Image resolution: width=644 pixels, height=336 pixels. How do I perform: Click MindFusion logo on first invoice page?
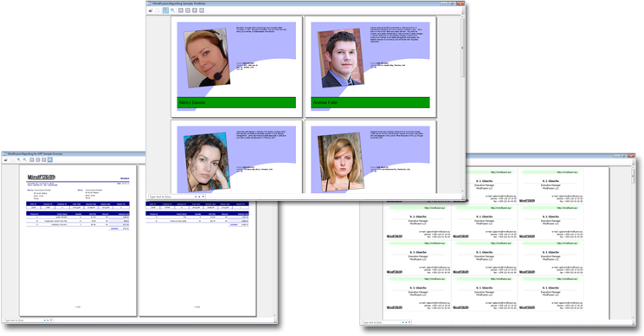coord(41,177)
